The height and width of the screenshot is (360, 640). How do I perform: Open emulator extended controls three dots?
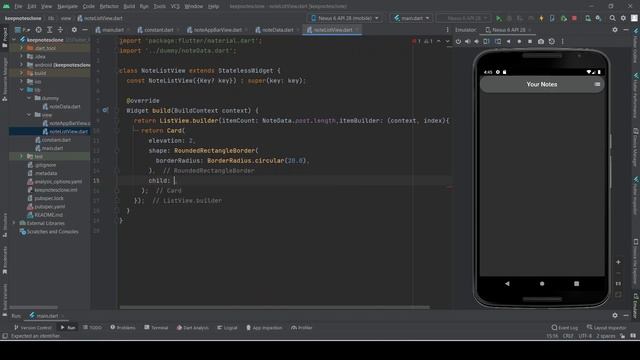tap(562, 41)
